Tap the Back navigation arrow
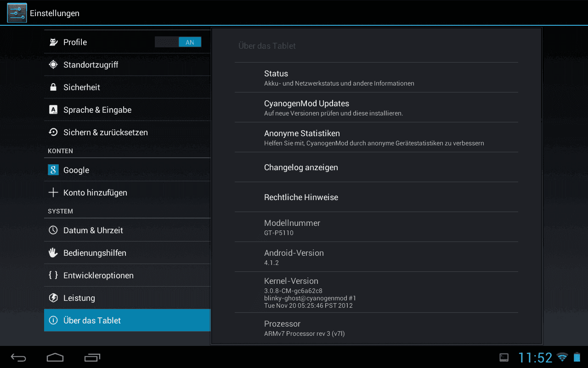 [19, 357]
